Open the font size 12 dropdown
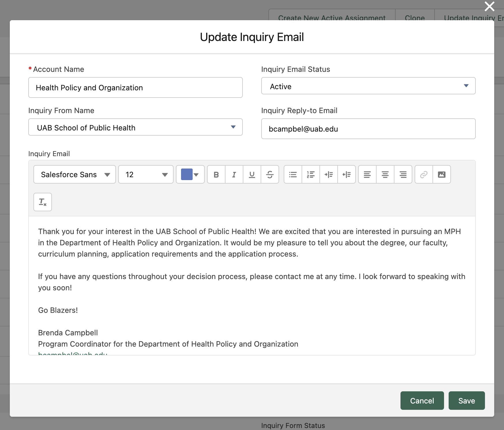Screen dimensions: 504x430 (x=146, y=174)
